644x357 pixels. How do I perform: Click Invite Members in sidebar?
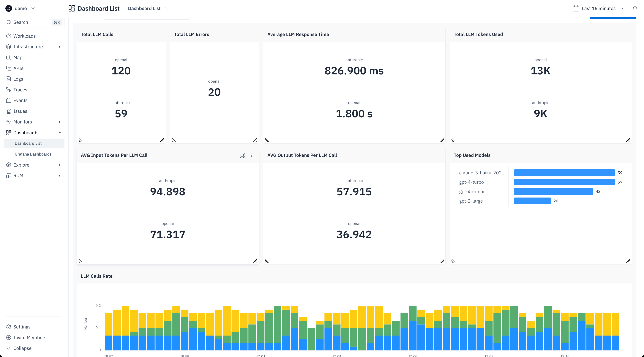click(34, 337)
